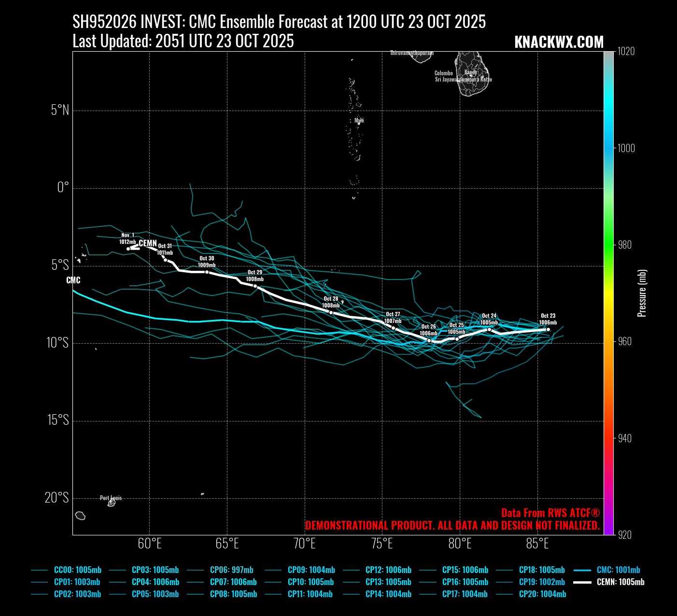677x616 pixels.
Task: Select the Oct 26 1006mb track point
Action: pos(429,340)
